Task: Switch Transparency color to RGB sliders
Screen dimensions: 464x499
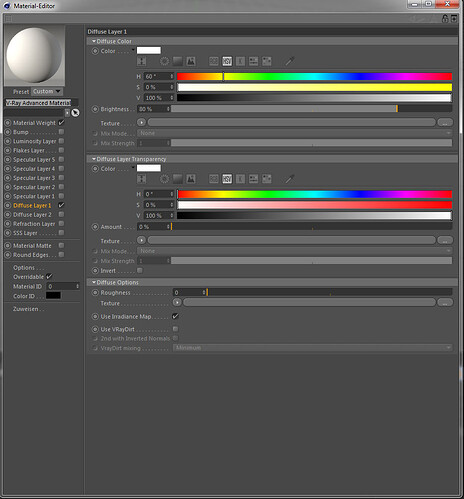Action: (x=214, y=179)
